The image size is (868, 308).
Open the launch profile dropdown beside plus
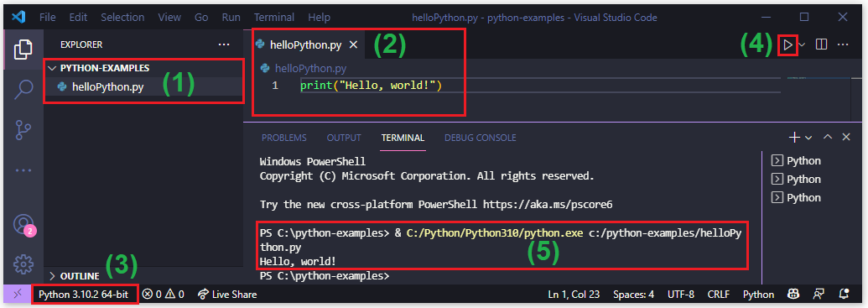[x=808, y=137]
